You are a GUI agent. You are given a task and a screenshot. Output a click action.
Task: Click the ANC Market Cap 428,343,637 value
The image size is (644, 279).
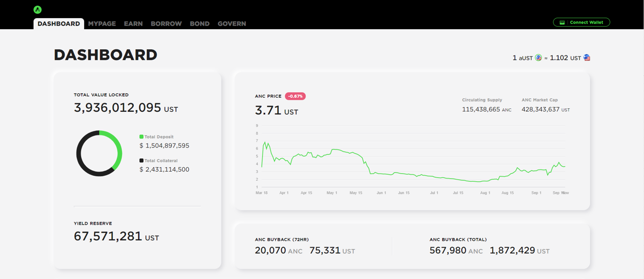coord(546,109)
